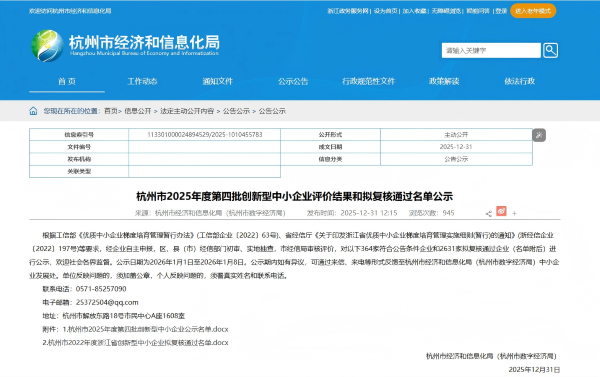Open the 工作动态 navigation tab

pyautogui.click(x=142, y=81)
